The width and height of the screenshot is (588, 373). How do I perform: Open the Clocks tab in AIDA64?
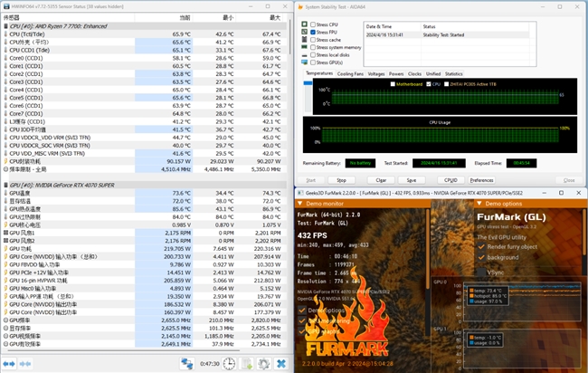(x=414, y=74)
